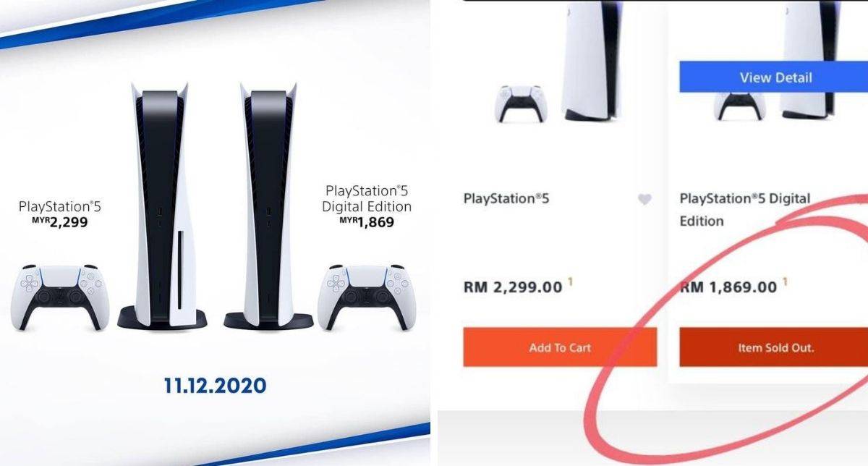Viewport: 868px width, 466px height.
Task: Click the Add To Cart button
Action: pyautogui.click(x=560, y=347)
